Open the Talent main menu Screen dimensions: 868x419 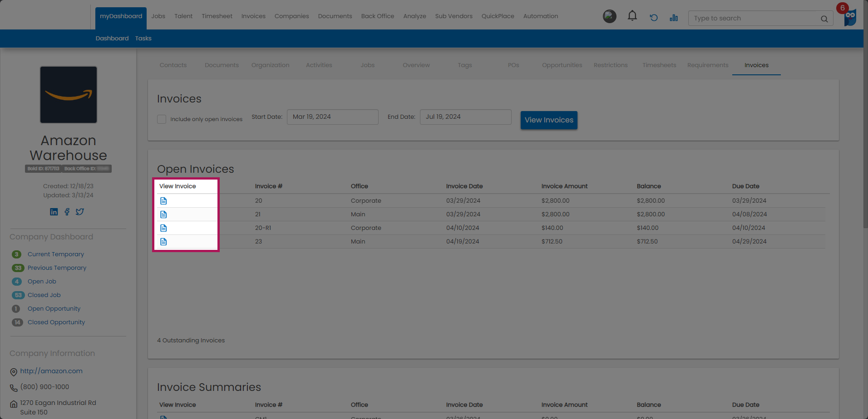183,16
